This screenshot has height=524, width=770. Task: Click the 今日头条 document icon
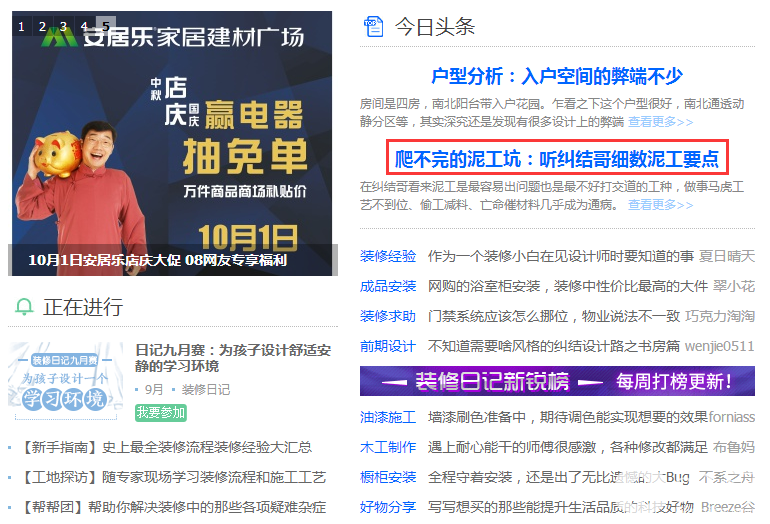point(374,27)
